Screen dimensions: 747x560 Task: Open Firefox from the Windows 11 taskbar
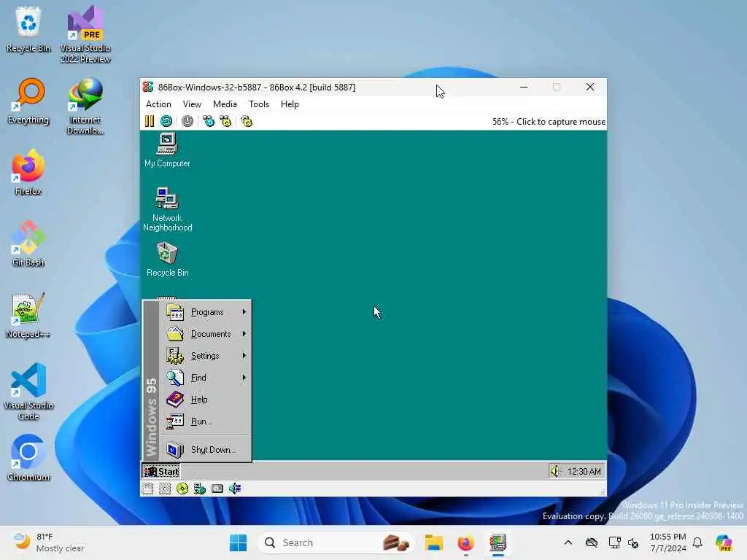[x=465, y=542]
